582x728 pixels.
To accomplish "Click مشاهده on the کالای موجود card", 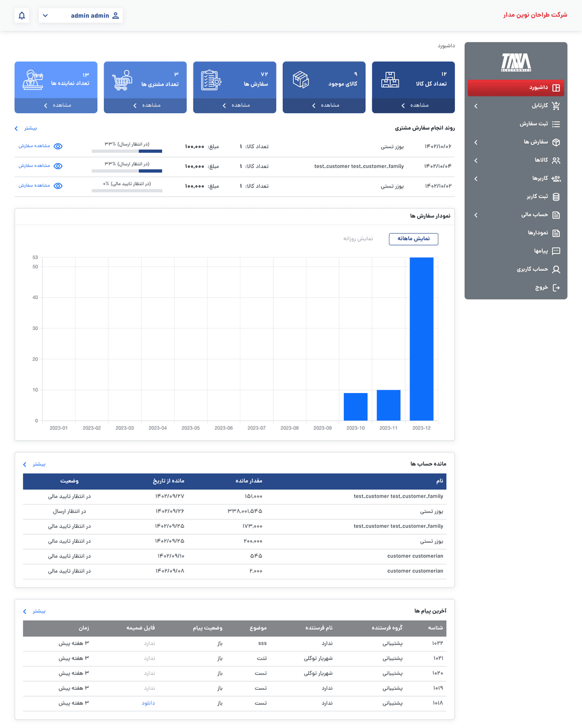I will tap(324, 105).
